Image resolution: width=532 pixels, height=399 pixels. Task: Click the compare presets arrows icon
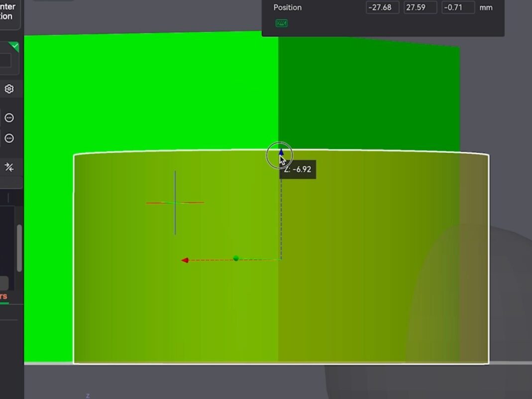pyautogui.click(x=9, y=167)
